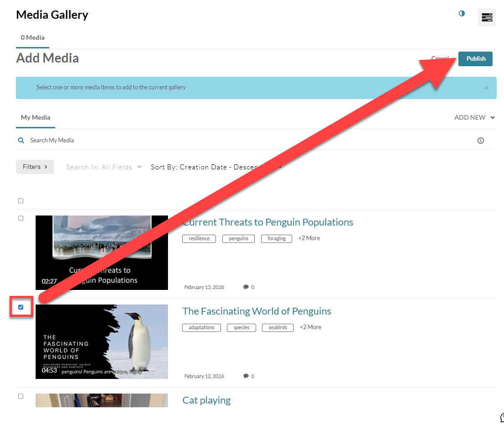Click the adaptations tag

(x=201, y=327)
